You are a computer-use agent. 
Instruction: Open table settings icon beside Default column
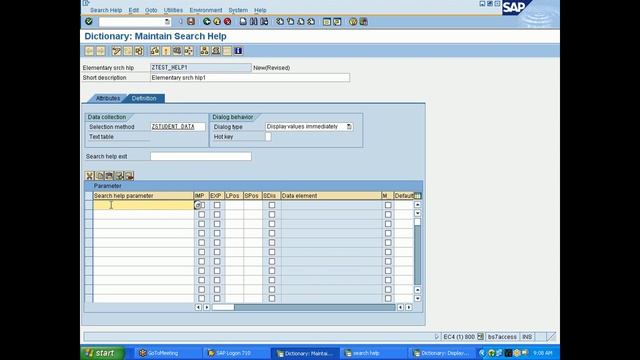[x=417, y=196]
